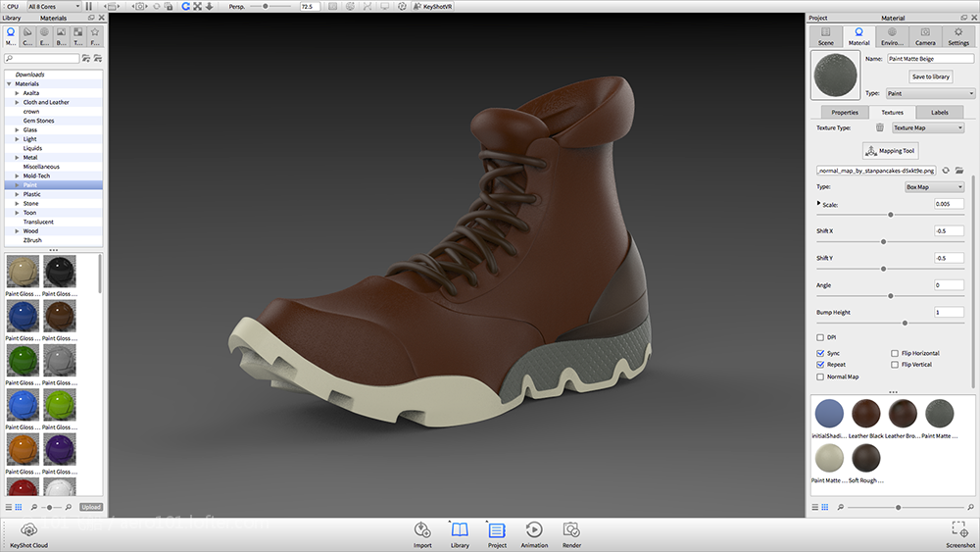980x552 pixels.
Task: Uncheck the Sync checkbox
Action: point(820,353)
